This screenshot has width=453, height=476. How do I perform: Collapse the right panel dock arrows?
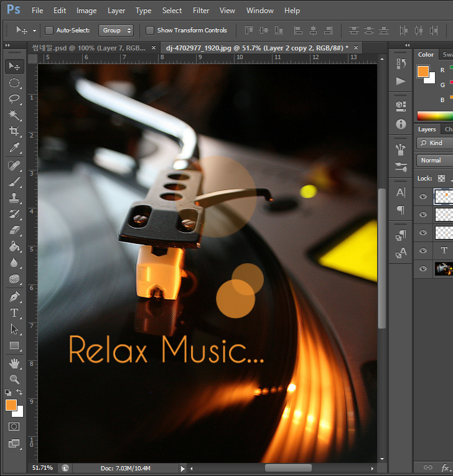407,45
